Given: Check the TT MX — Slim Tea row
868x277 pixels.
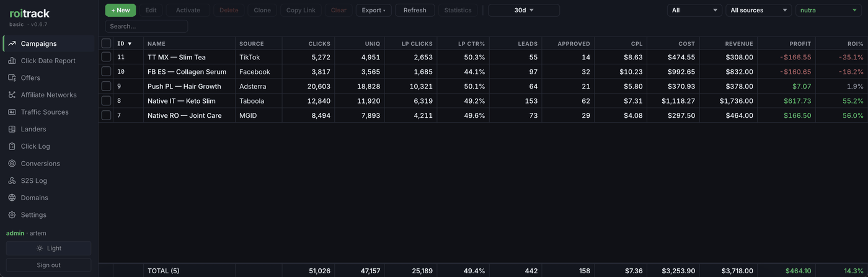Looking at the screenshot, I should [x=106, y=57].
